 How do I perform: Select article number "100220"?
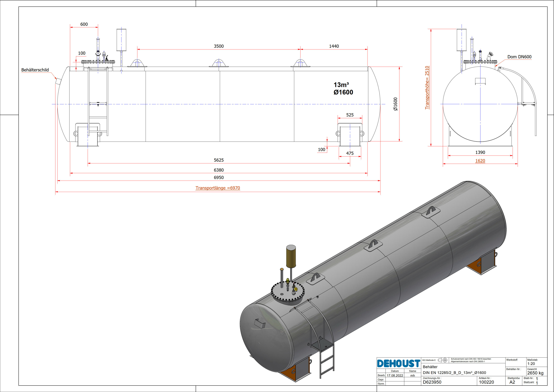pos(486,382)
